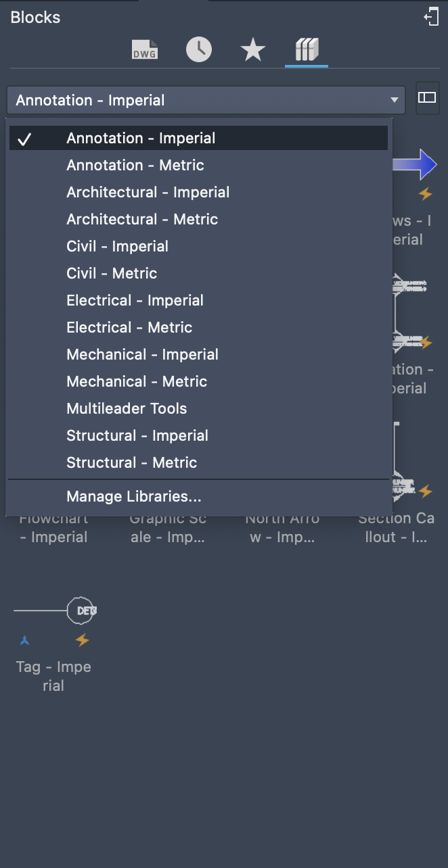Image resolution: width=448 pixels, height=868 pixels.
Task: Open Manage Libraries... option
Action: [x=134, y=497]
